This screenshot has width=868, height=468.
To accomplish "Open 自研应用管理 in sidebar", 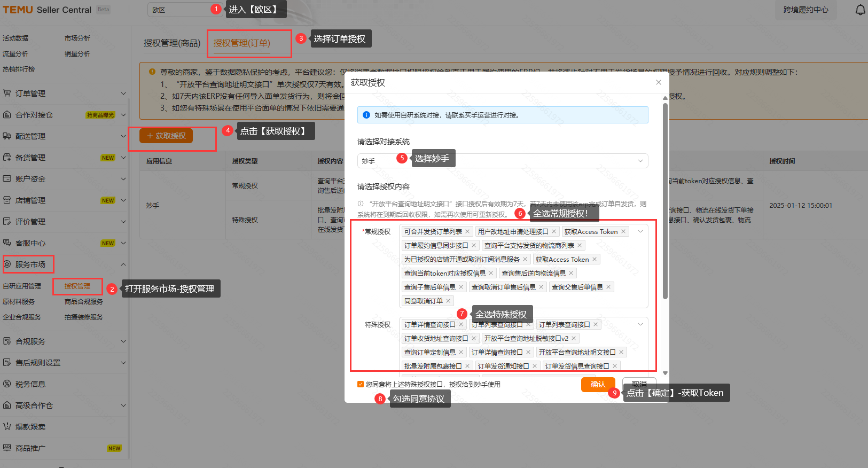I will pyautogui.click(x=22, y=286).
